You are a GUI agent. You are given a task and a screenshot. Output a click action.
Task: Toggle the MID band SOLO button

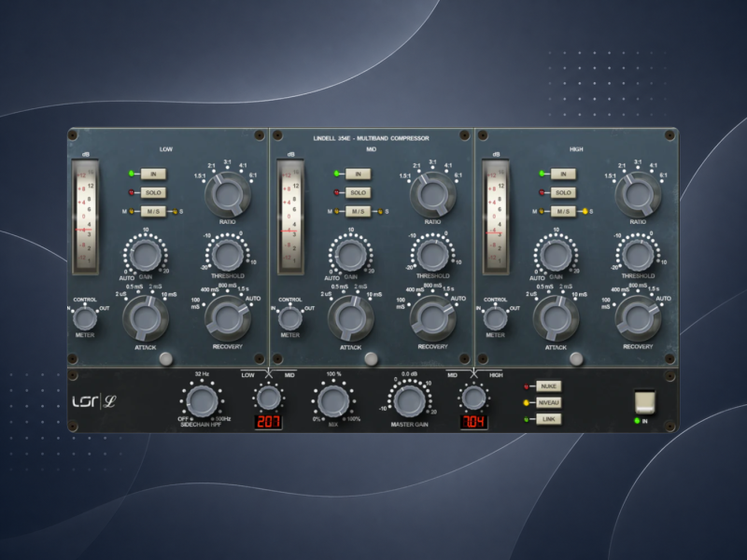pyautogui.click(x=359, y=193)
